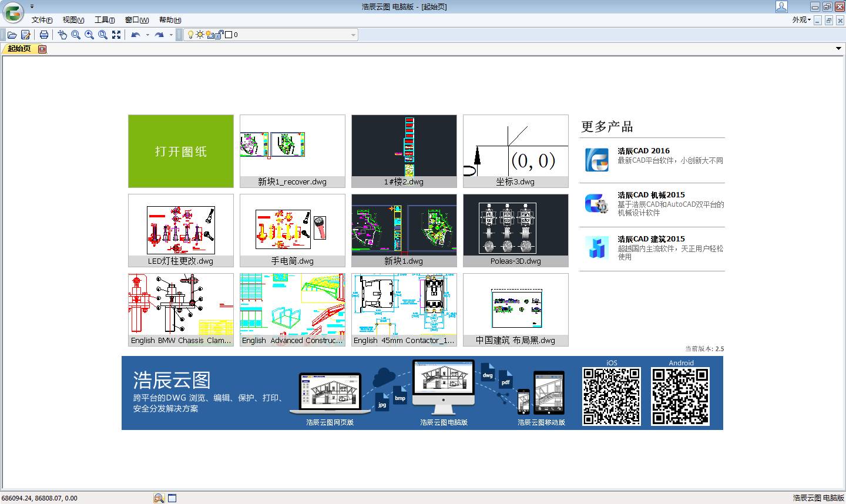Viewport: 846px width, 504px height.
Task: Click the printer icon in toolbar
Action: click(x=44, y=35)
